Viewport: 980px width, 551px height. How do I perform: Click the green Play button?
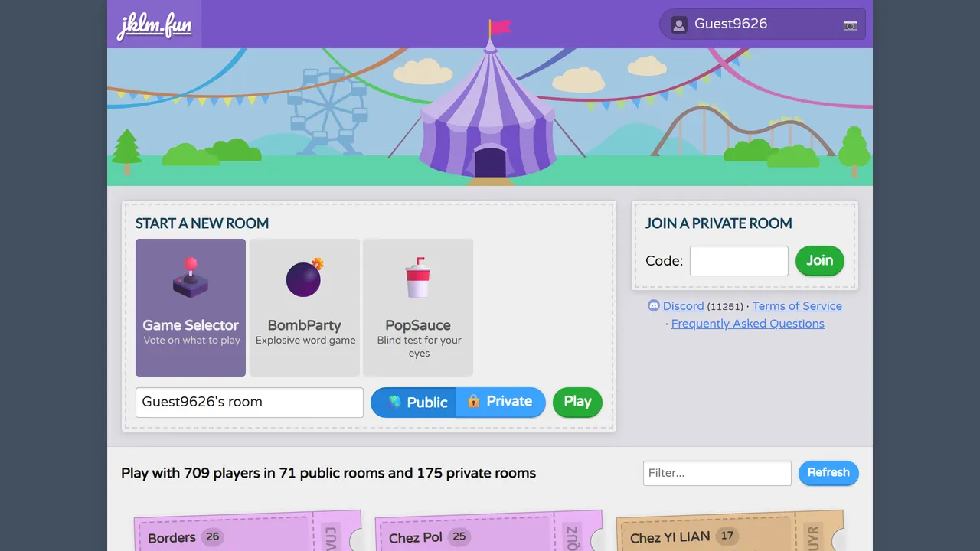coord(577,403)
